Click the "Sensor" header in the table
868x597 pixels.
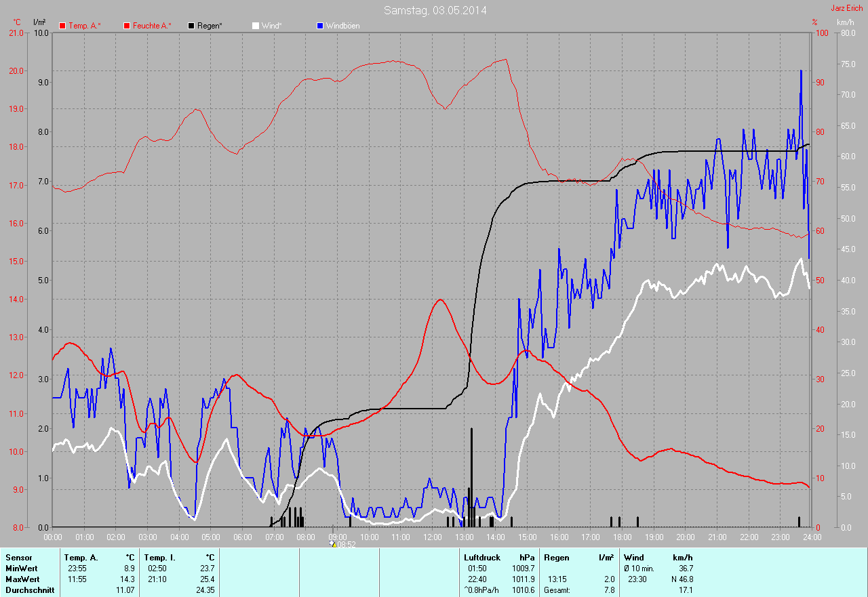tap(18, 558)
